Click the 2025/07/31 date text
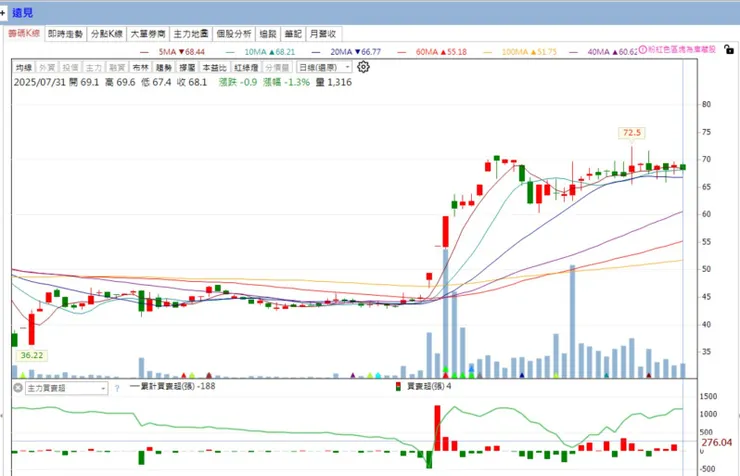The height and width of the screenshot is (476, 740). [40, 82]
